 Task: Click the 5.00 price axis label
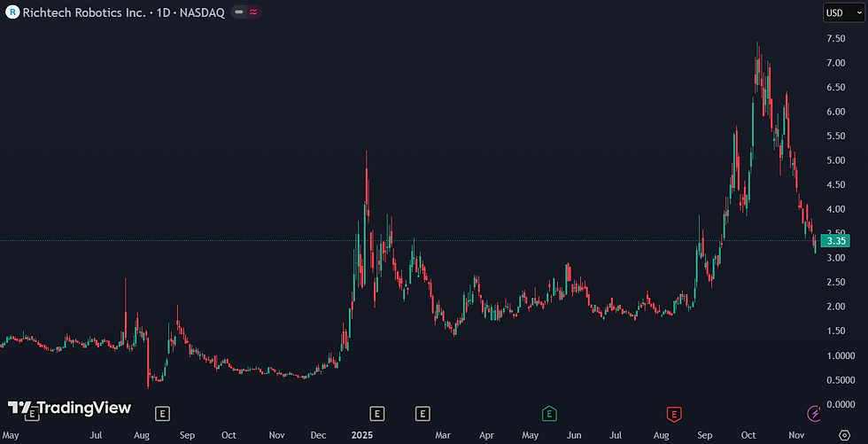(836, 160)
